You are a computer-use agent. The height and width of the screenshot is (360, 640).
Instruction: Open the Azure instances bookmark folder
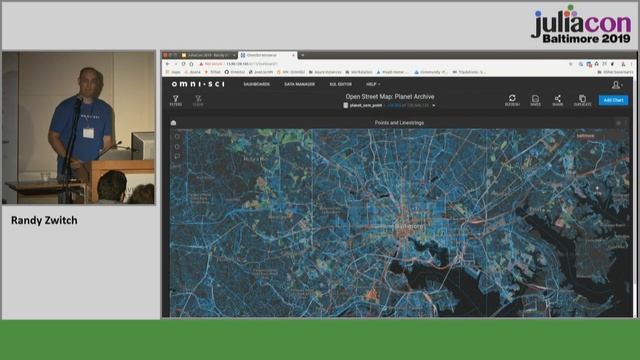click(325, 72)
